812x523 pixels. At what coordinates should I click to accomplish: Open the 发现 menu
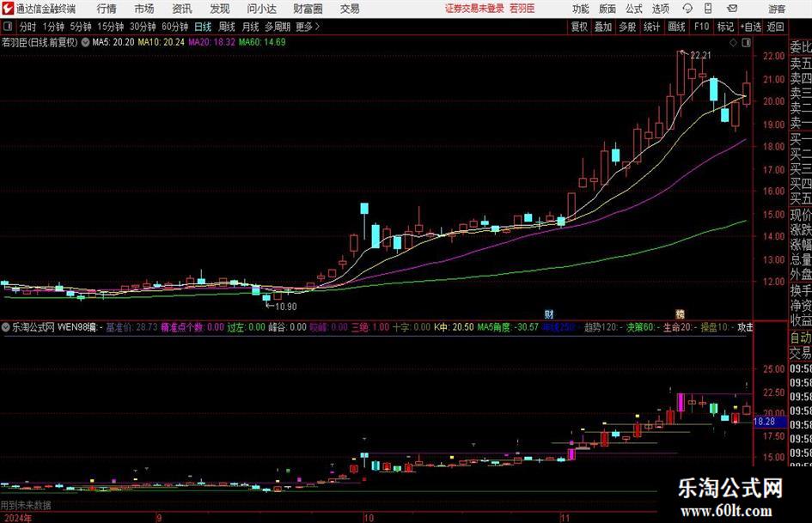220,9
